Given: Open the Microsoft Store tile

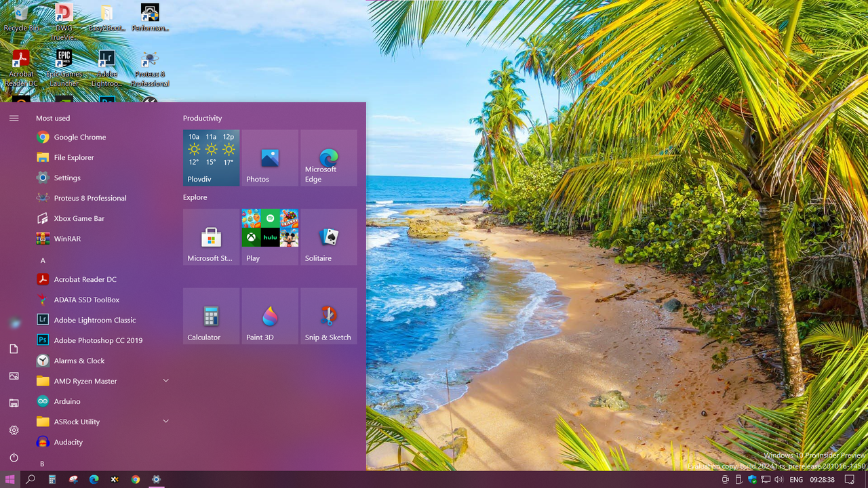Looking at the screenshot, I should 211,237.
